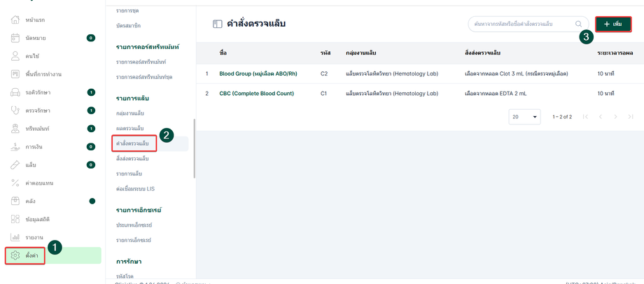Open the CBC (Complete Blood Count) link
Screen dimensions: 644x284
point(256,94)
